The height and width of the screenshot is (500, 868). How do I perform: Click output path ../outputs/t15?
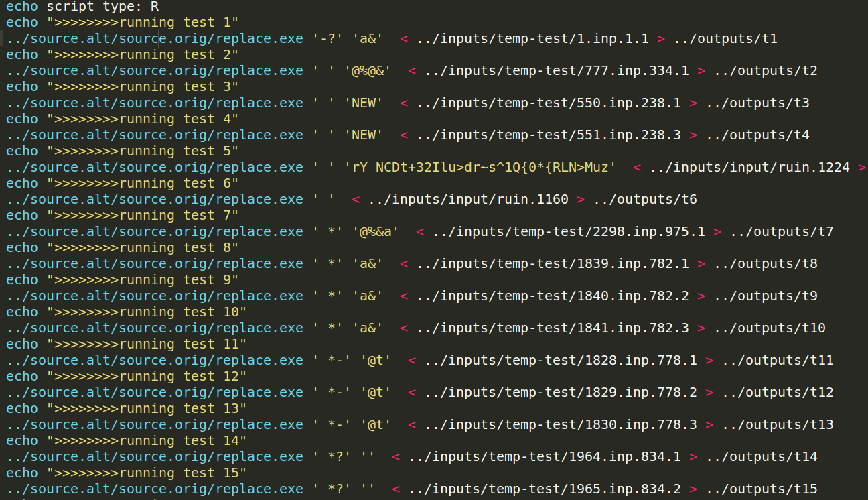(x=762, y=489)
